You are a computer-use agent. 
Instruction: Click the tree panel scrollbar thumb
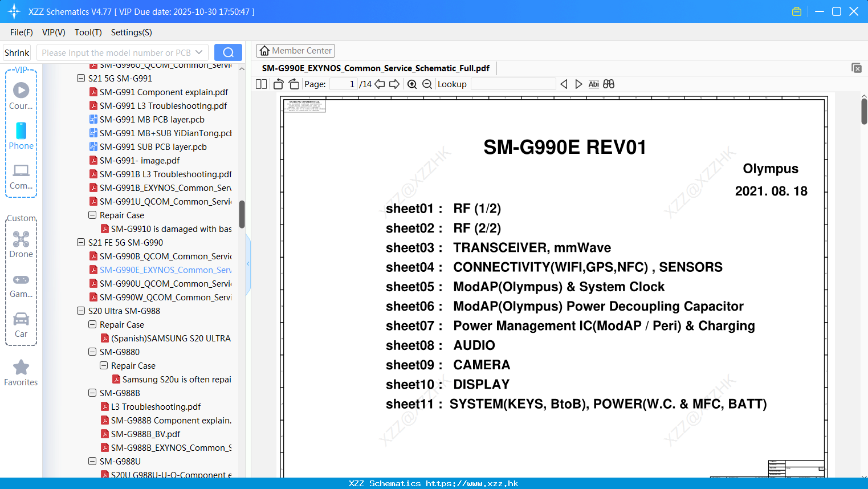point(242,214)
